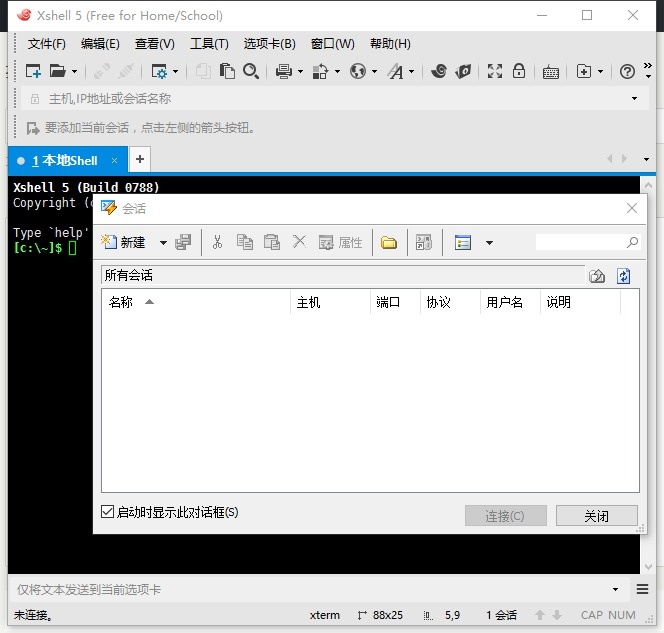Image resolution: width=664 pixels, height=633 pixels.
Task: Expand the open folder toolbar dropdown arrow
Action: [75, 72]
